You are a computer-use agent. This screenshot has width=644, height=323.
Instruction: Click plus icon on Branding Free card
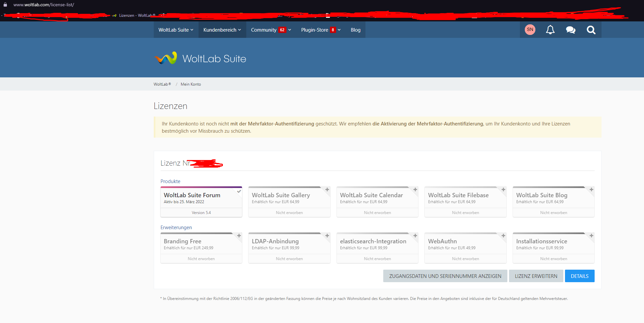(239, 236)
